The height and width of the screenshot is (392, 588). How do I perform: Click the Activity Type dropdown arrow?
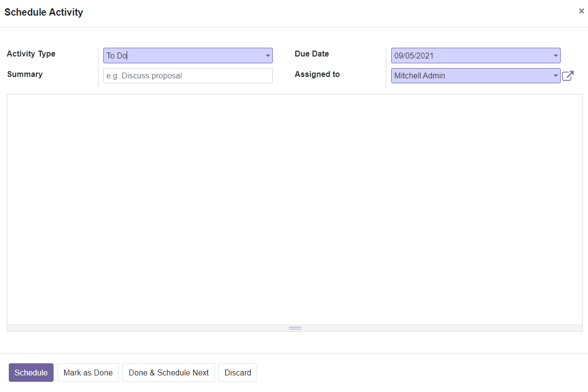click(x=267, y=56)
